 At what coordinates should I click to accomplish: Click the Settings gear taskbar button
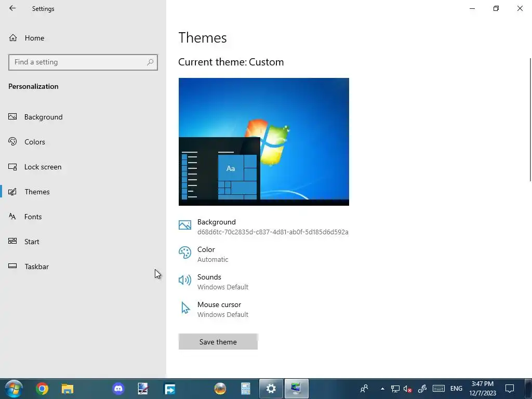pyautogui.click(x=271, y=389)
